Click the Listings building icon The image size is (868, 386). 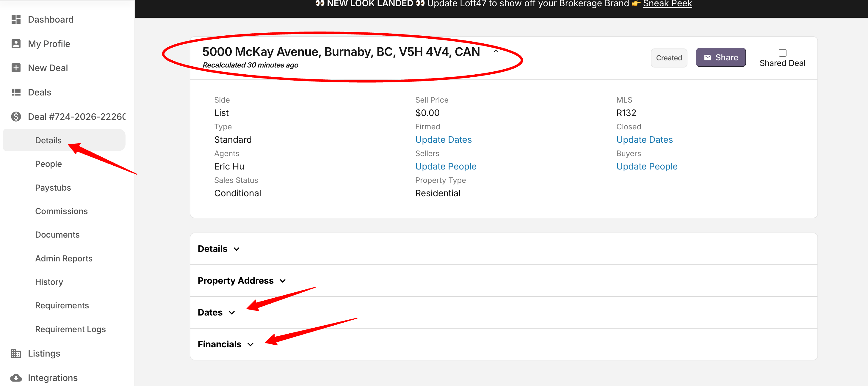(x=16, y=353)
